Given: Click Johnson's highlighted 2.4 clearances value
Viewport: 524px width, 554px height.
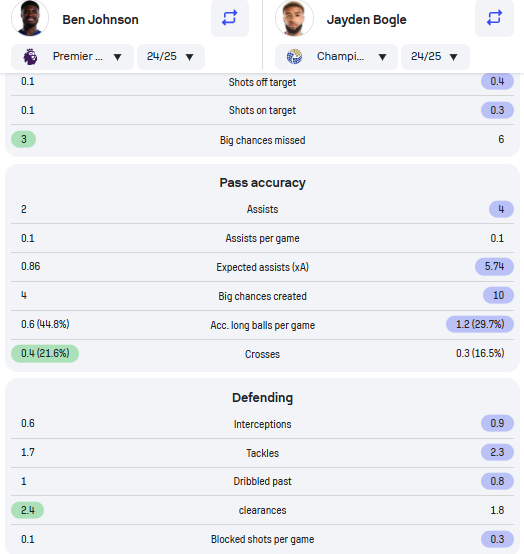Looking at the screenshot, I should [28, 510].
